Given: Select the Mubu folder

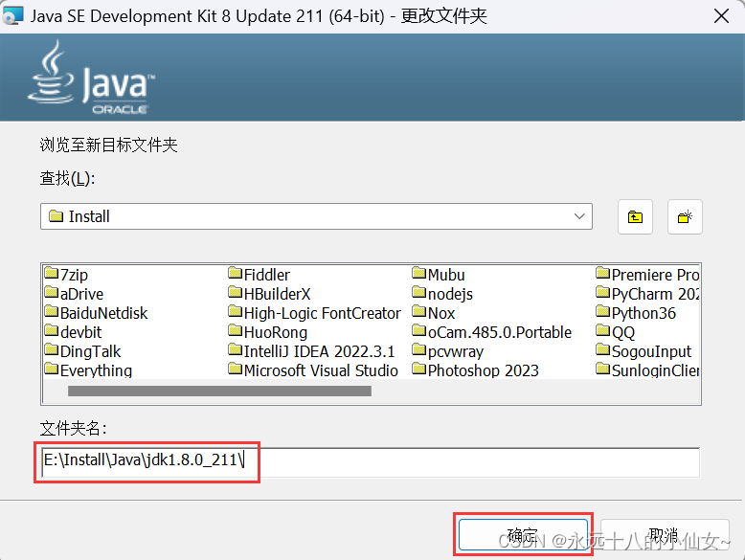Looking at the screenshot, I should (439, 275).
